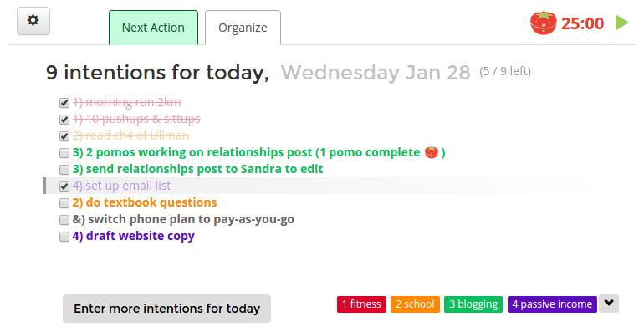Viewport: 644px width, 332px height.
Task: Choose the green 3 blogging tag
Action: 473,304
